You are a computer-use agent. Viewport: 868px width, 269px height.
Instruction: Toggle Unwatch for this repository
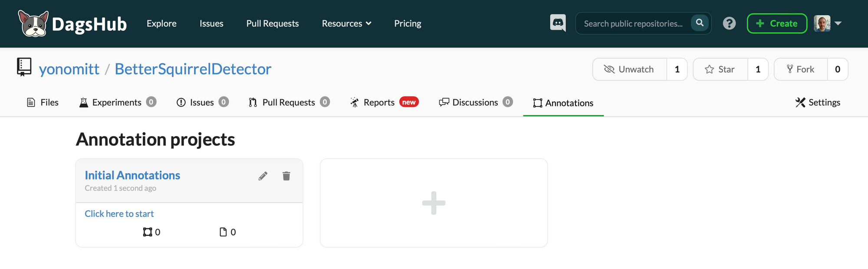pyautogui.click(x=630, y=69)
